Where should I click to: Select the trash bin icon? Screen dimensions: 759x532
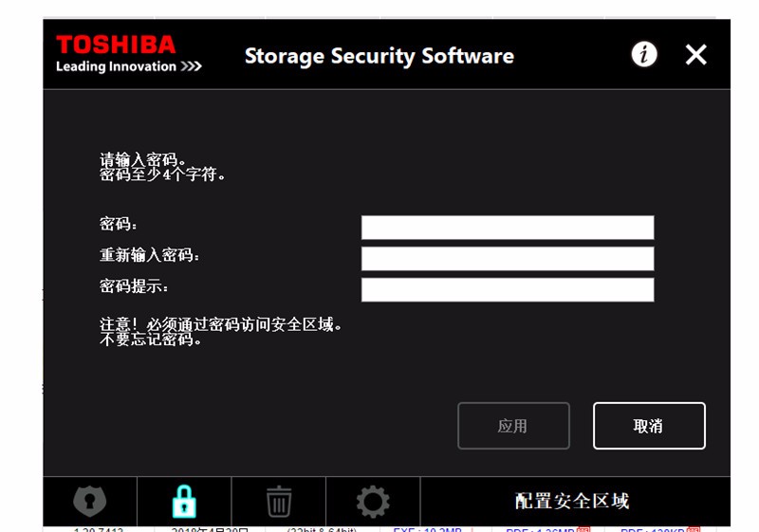click(279, 502)
